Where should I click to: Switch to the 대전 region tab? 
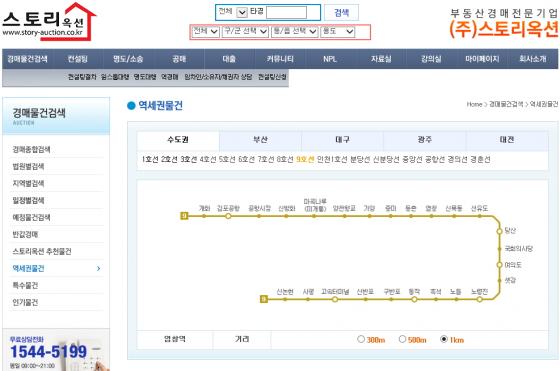[507, 140]
